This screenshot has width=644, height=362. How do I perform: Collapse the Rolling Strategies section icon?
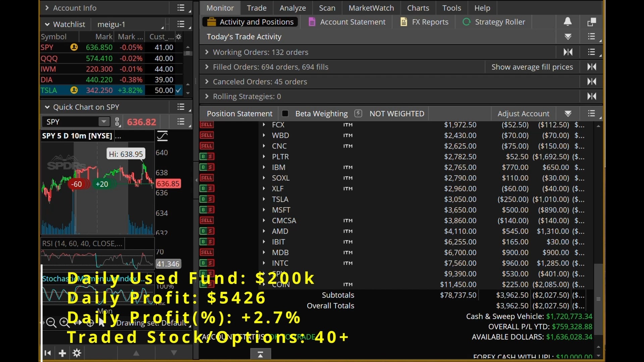click(592, 96)
